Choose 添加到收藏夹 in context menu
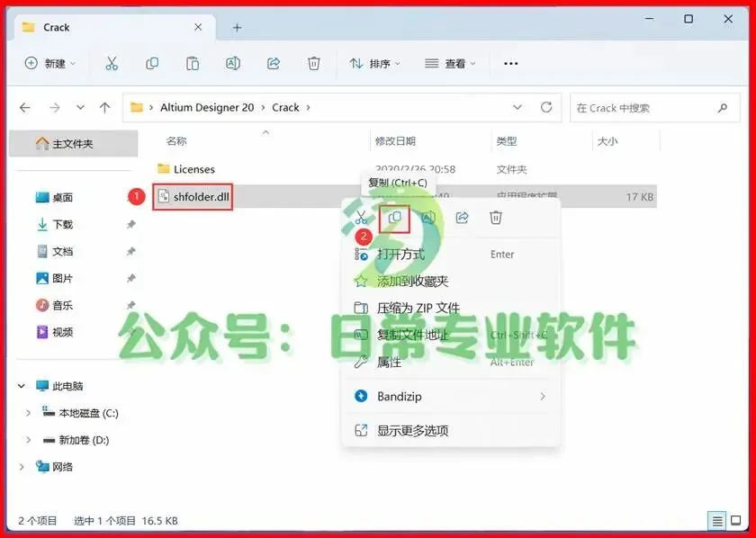The height and width of the screenshot is (538, 756). [451, 281]
